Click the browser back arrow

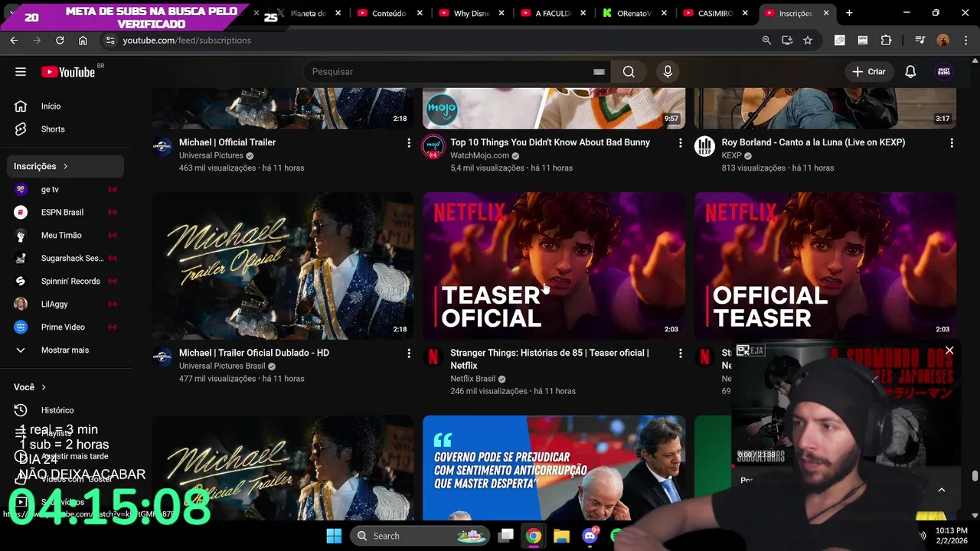[14, 40]
